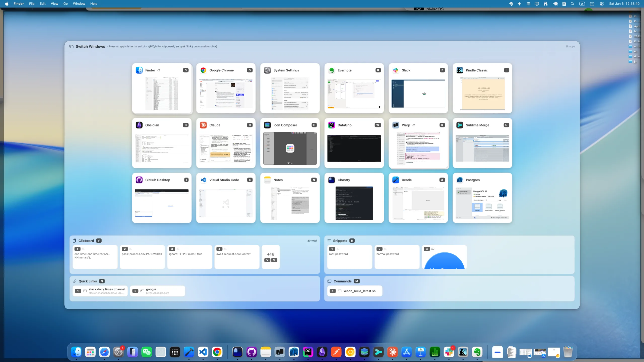Open System Settings from the Dock

tap(118, 352)
